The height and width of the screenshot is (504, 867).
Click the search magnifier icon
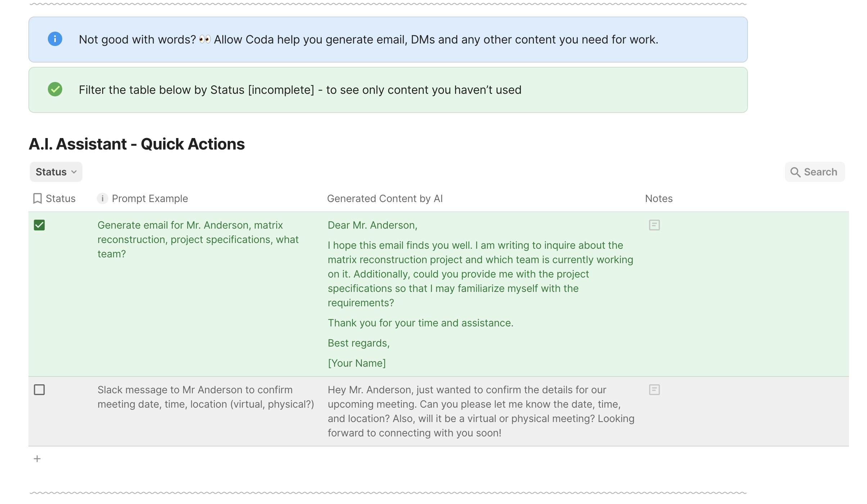795,172
